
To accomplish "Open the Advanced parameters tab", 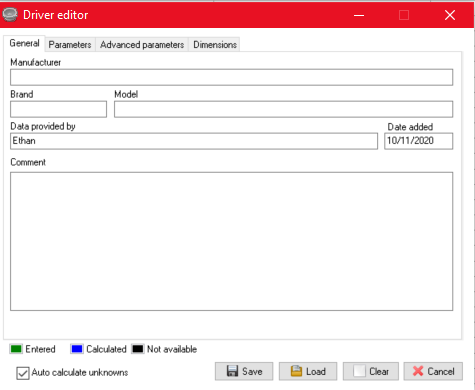I will pos(142,45).
